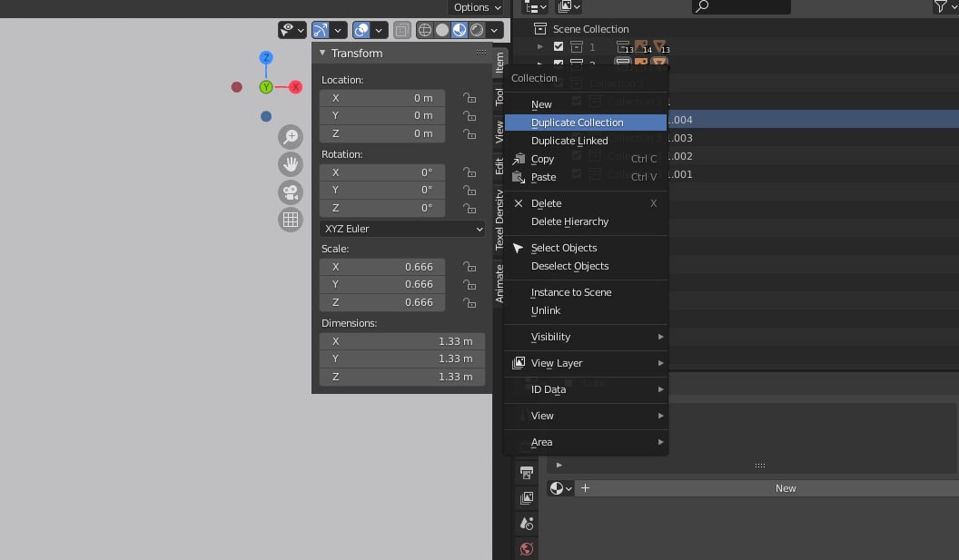Screen dimensions: 959x560
Task: Open Area submenu
Action: (x=586, y=442)
